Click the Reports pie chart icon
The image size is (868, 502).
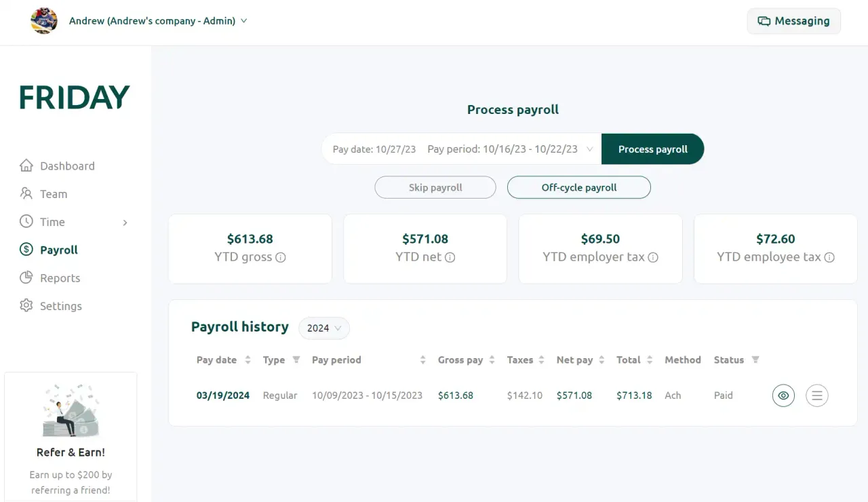(26, 277)
